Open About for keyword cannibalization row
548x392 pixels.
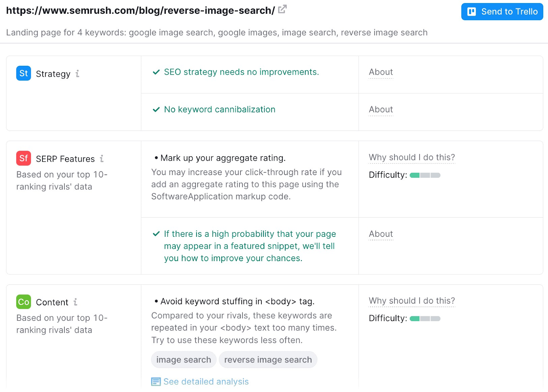pyautogui.click(x=381, y=110)
